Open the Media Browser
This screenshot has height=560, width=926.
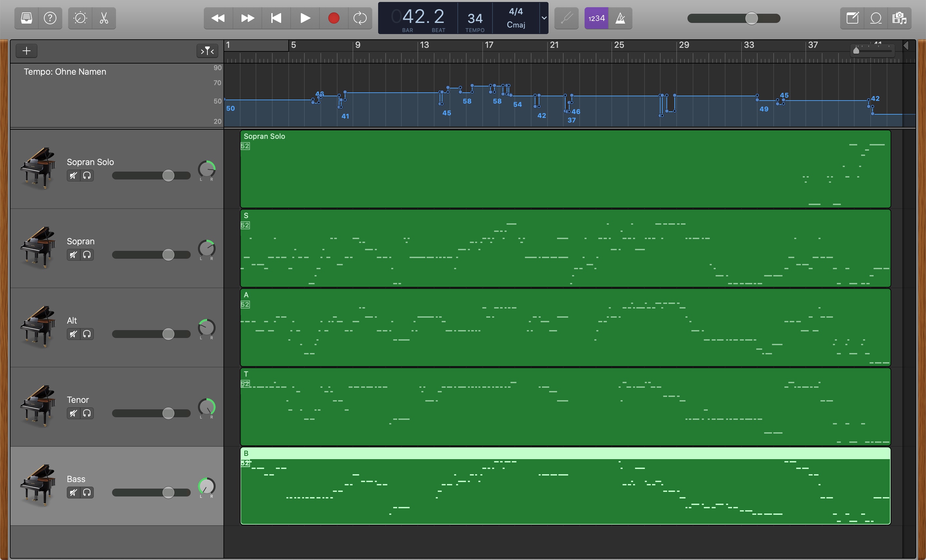[x=899, y=18]
